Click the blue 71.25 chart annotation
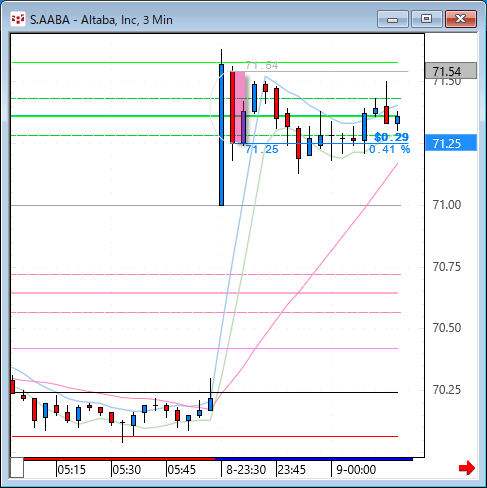 pos(262,149)
